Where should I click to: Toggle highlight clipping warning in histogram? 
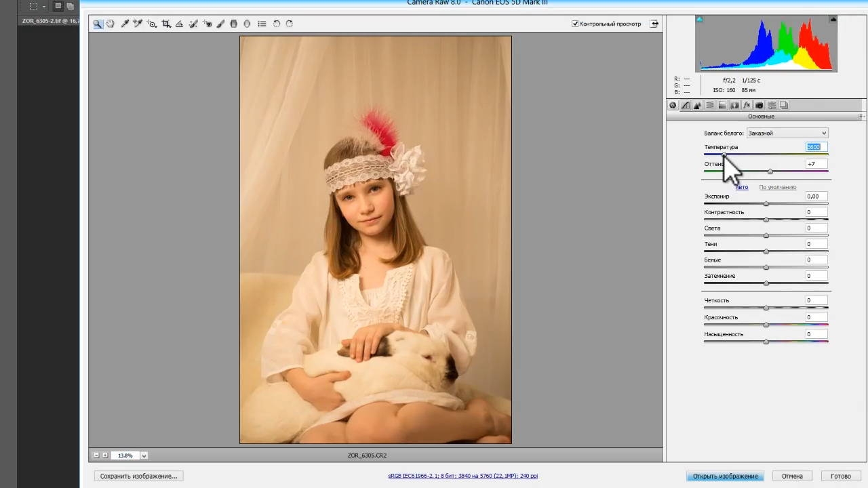[x=833, y=19]
